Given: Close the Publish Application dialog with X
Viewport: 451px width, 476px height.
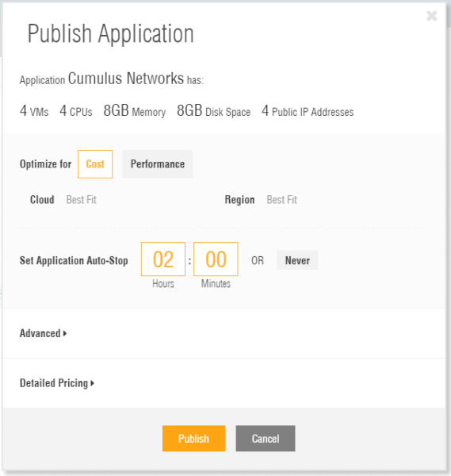Looking at the screenshot, I should (x=432, y=16).
